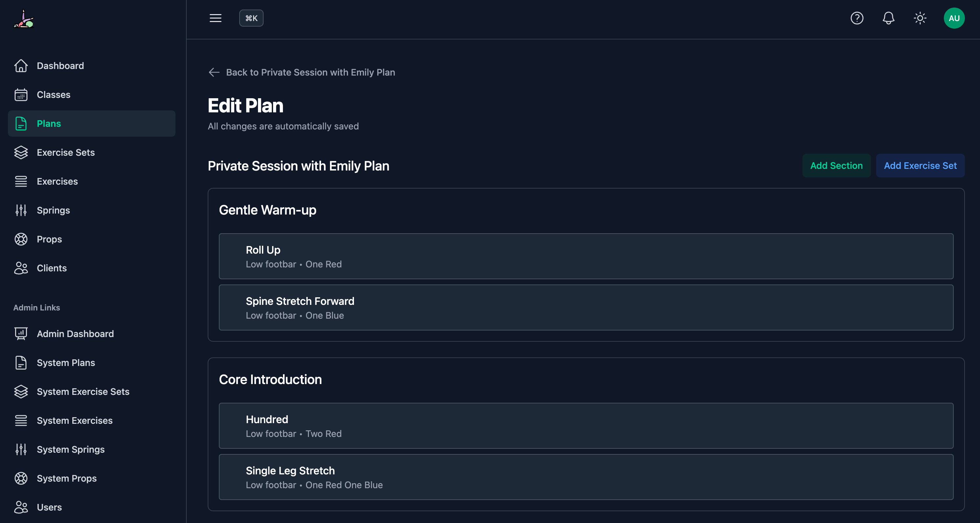
Task: Go back to Private Session with Emily Plan
Action: click(302, 72)
